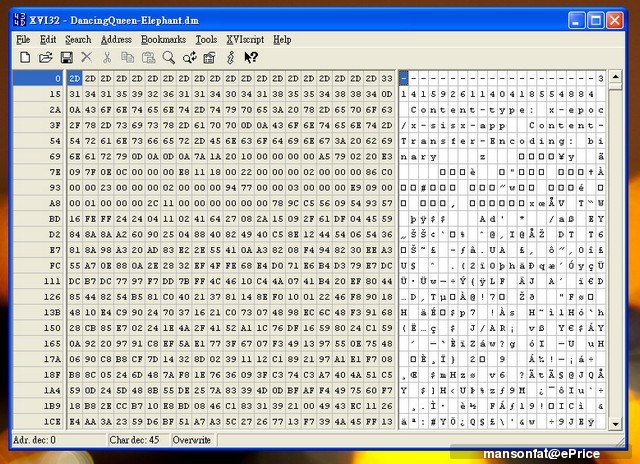This screenshot has height=464, width=640.
Task: Click the address label '13B'
Action: click(x=52, y=312)
